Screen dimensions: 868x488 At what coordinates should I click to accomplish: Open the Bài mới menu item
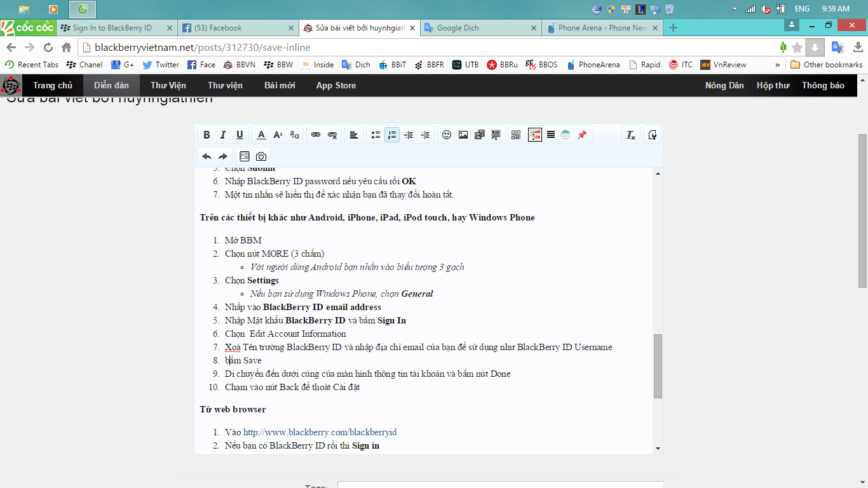click(x=280, y=85)
